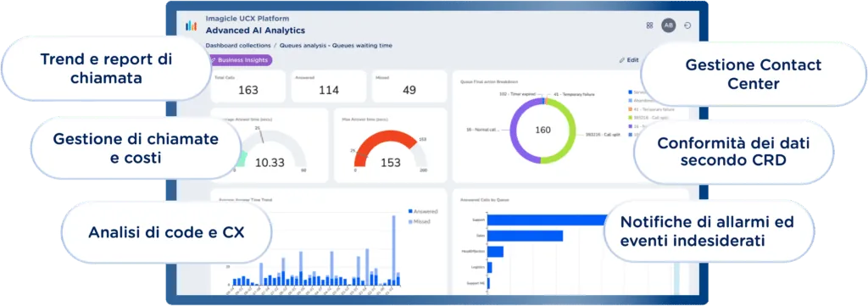Click the donut chart center value 160
Image resolution: width=868 pixels, height=306 pixels.
point(542,130)
